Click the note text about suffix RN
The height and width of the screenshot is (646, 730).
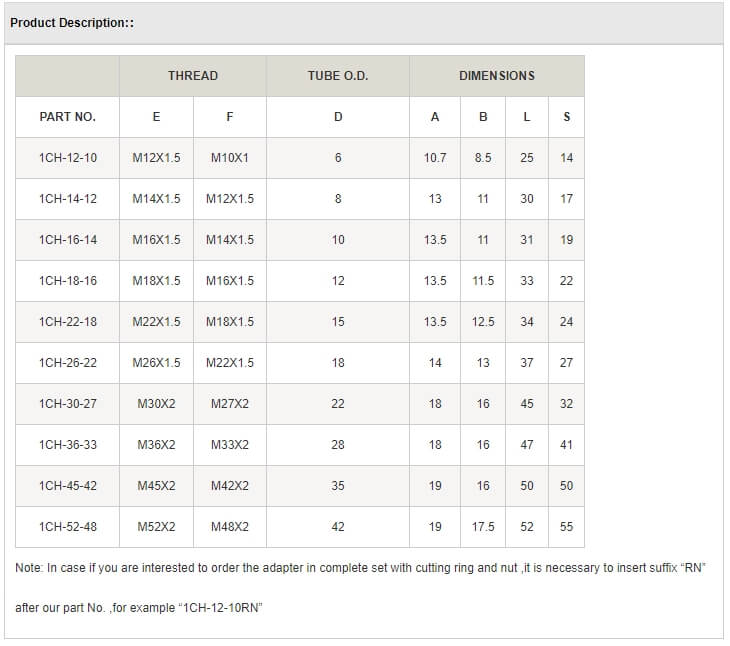[361, 568]
